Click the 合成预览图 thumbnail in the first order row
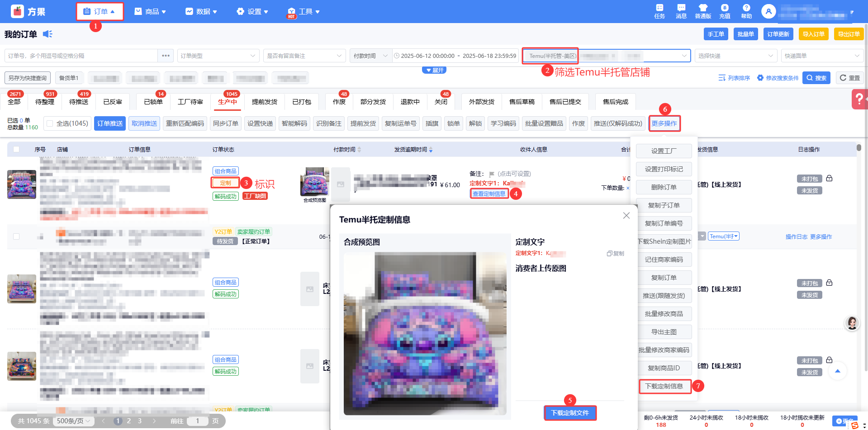 tap(315, 182)
